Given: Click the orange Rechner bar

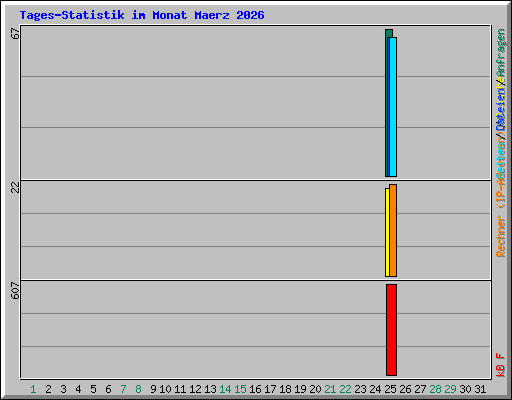Looking at the screenshot, I should 393,230.
